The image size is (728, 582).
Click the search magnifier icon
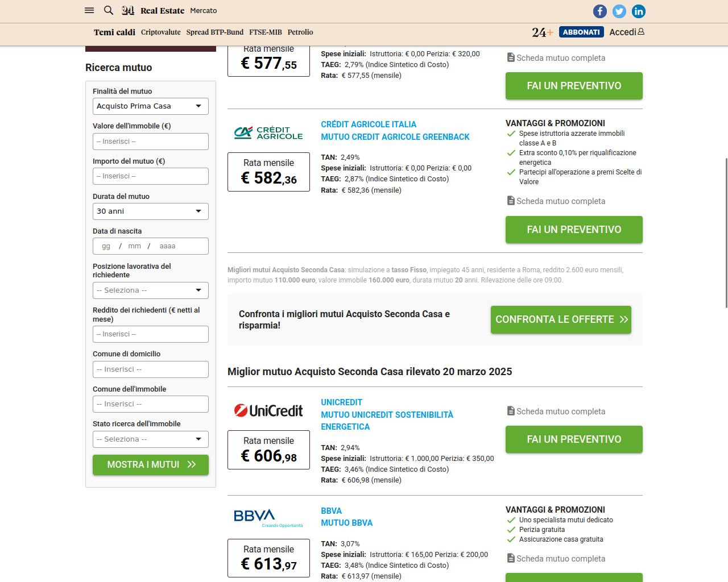tap(109, 10)
